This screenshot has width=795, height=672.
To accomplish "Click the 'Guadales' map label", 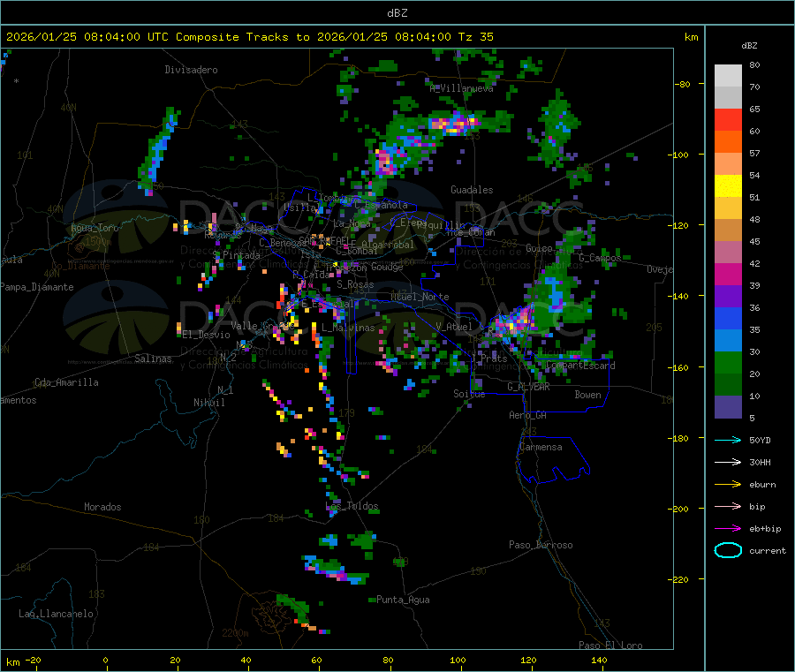I will pos(472,190).
